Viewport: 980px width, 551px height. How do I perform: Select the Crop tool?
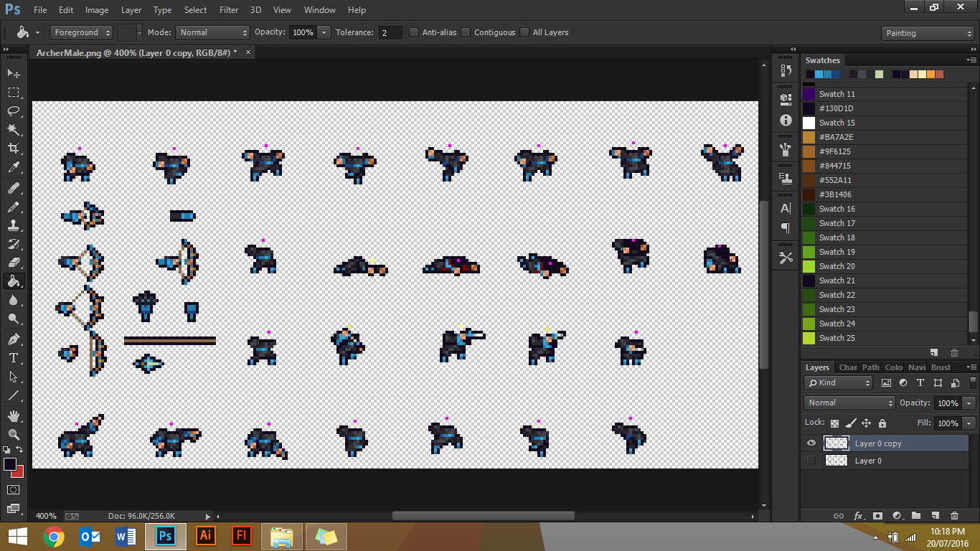tap(14, 149)
